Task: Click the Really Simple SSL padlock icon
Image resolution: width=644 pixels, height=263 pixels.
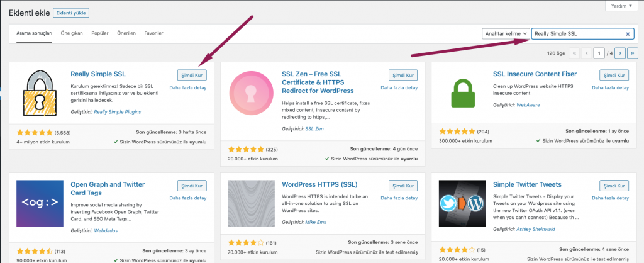Action: click(x=40, y=92)
